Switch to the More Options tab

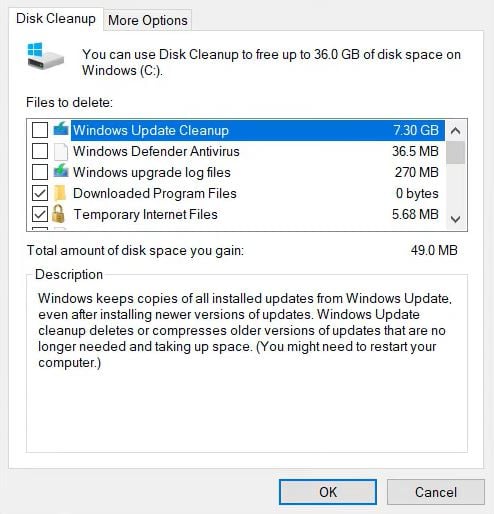coord(148,20)
